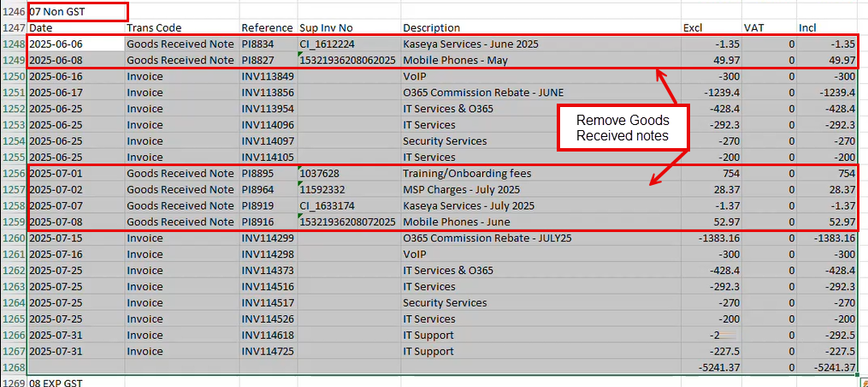Click the "Description" header cell
The image size is (868, 387).
(431, 28)
